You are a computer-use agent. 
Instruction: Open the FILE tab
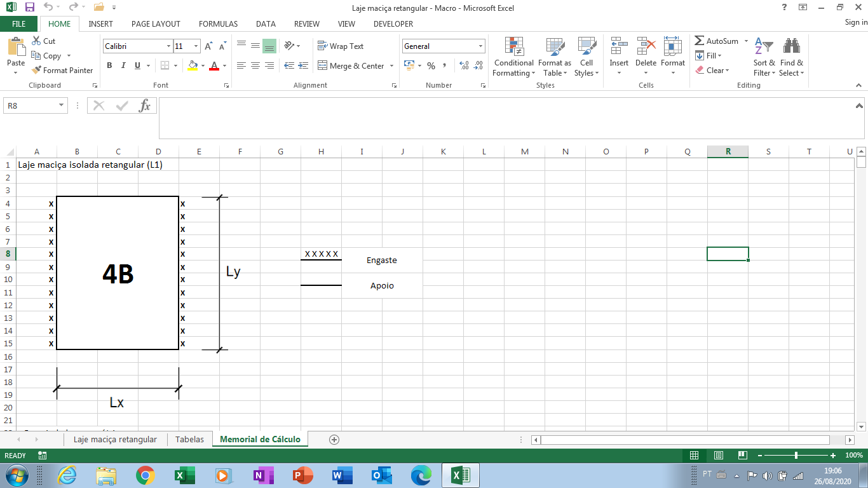click(x=19, y=24)
